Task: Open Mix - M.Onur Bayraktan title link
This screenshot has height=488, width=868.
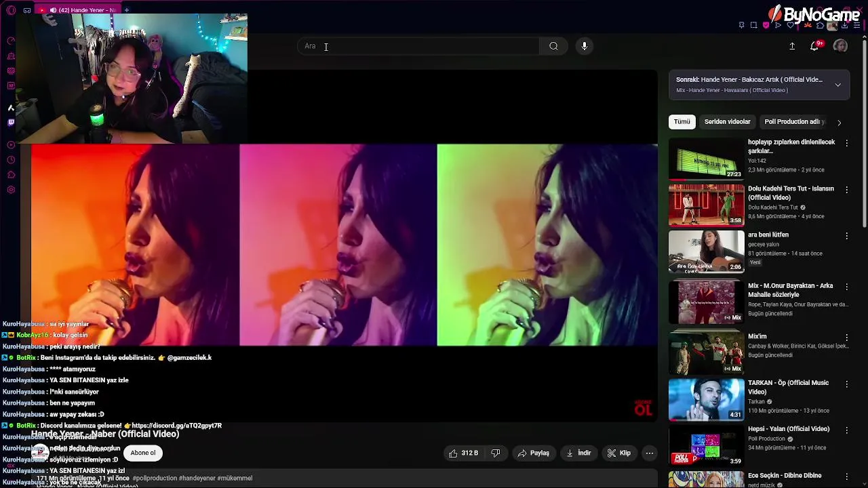Action: [790, 290]
